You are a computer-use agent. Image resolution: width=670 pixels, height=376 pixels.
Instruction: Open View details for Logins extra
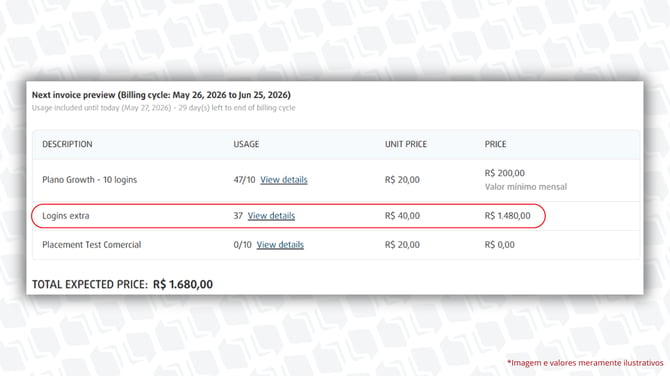click(271, 216)
